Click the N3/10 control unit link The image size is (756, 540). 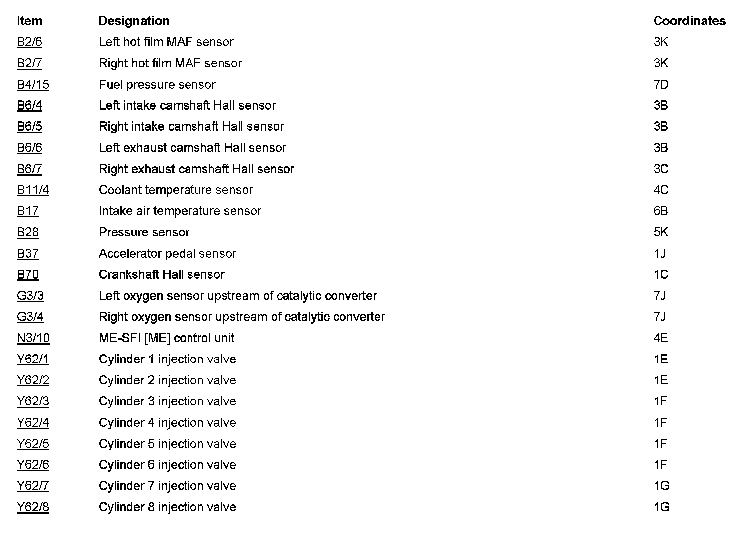tap(33, 338)
